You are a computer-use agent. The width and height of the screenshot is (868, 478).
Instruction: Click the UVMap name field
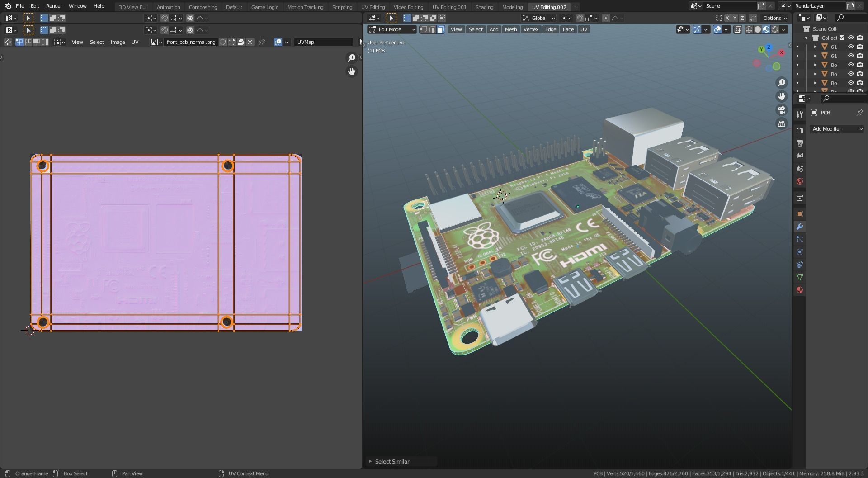[323, 42]
